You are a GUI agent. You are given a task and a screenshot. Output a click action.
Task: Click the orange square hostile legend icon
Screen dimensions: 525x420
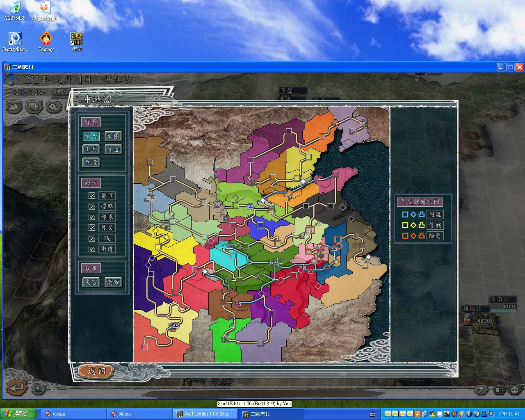pyautogui.click(x=405, y=236)
